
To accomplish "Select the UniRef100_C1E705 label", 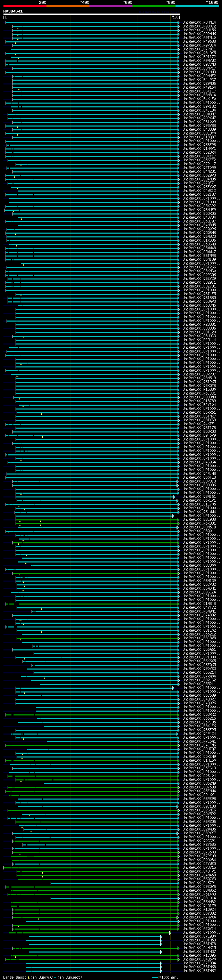I will pos(199,504).
